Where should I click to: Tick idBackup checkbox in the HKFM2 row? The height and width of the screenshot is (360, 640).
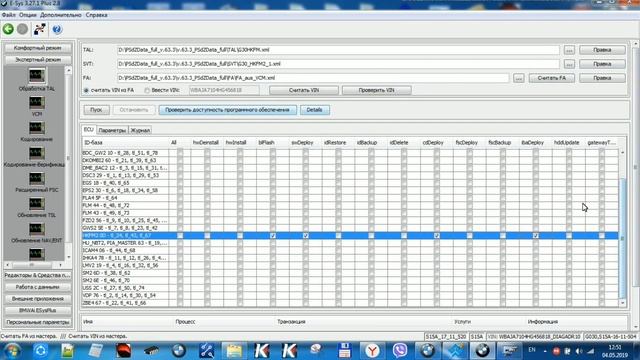pyautogui.click(x=371, y=236)
